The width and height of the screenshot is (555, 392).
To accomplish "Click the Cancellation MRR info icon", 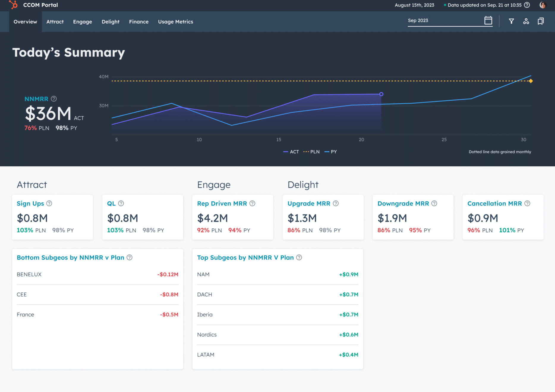I will 527,203.
